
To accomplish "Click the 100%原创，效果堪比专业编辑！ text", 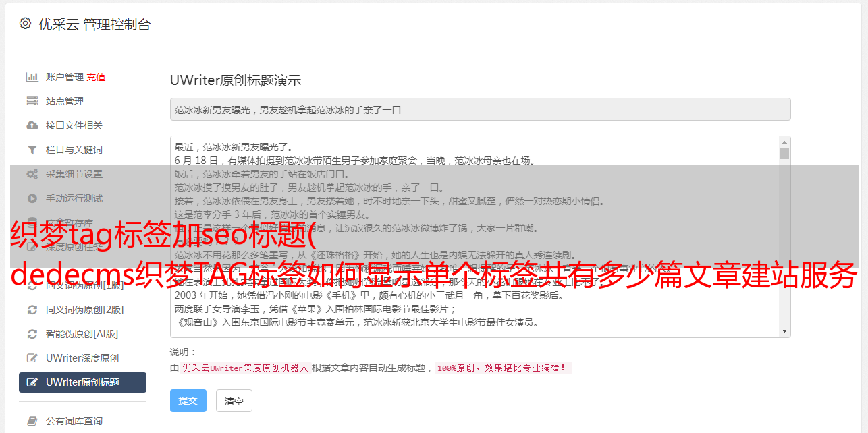I will (504, 368).
